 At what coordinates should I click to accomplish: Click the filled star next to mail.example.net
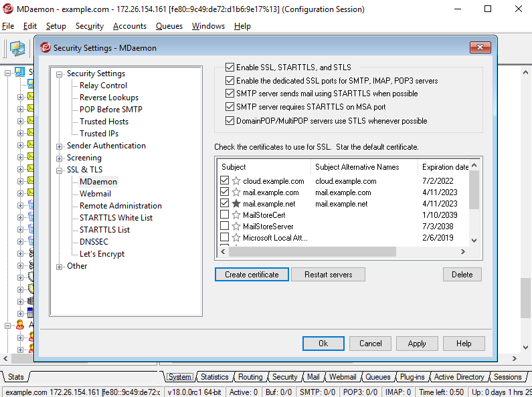click(236, 204)
